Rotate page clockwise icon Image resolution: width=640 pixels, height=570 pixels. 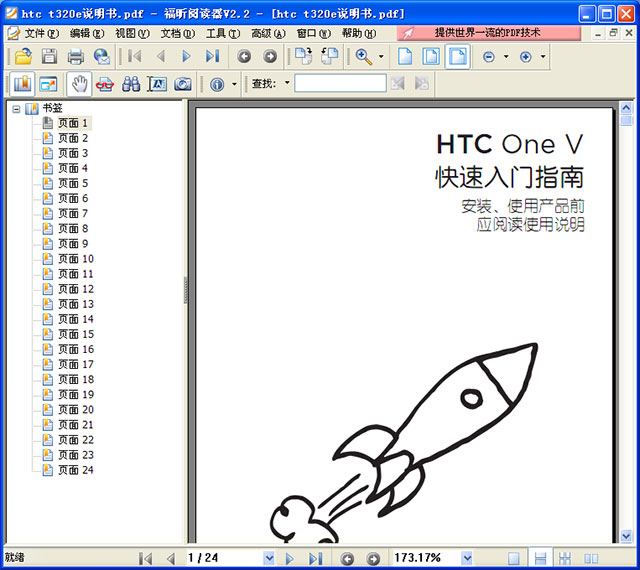coord(303,56)
